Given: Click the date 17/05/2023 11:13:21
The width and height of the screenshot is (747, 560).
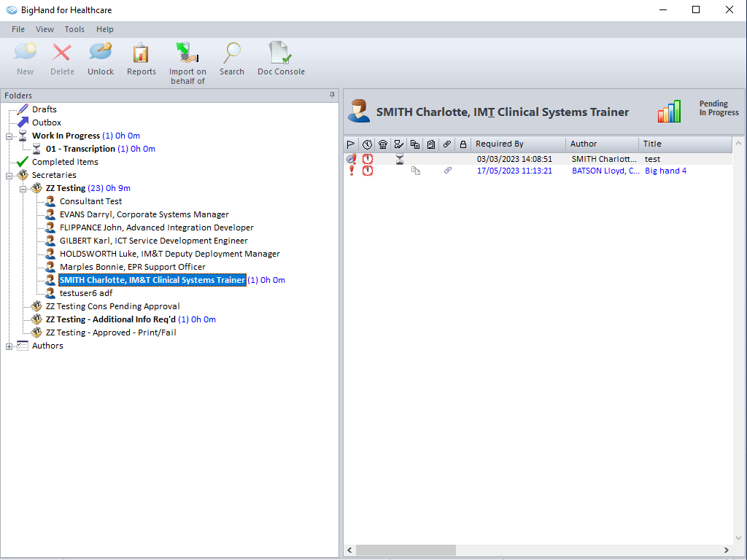Looking at the screenshot, I should pos(514,171).
